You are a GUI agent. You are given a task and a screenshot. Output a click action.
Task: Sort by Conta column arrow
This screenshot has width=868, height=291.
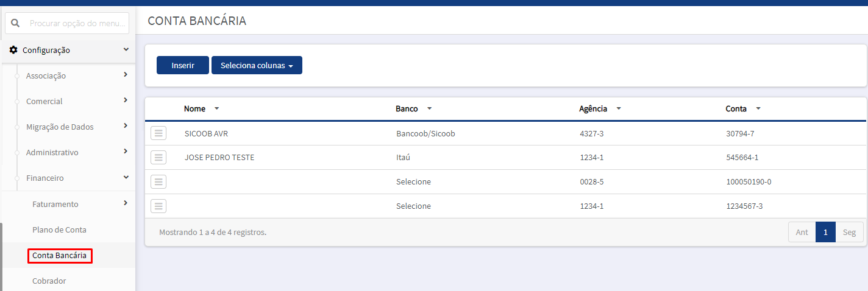tap(758, 108)
